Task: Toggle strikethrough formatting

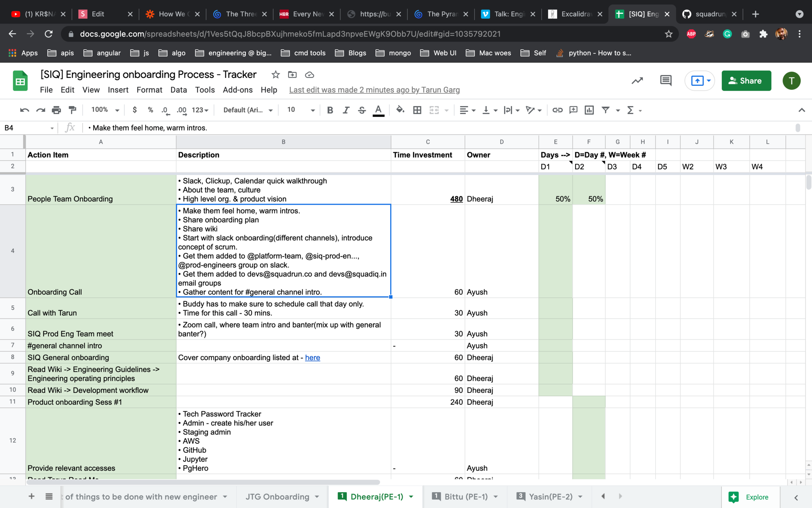Action: [x=362, y=110]
